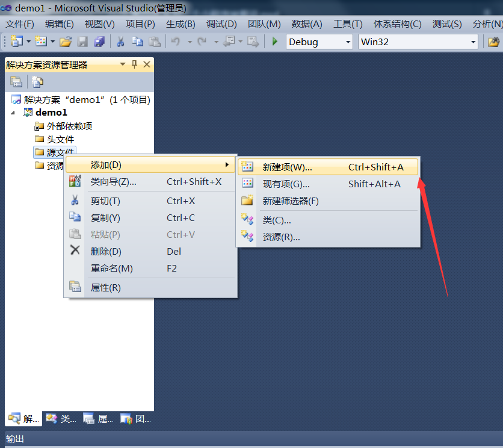Open the 测试(S) menu
The width and height of the screenshot is (503, 448).
(447, 24)
